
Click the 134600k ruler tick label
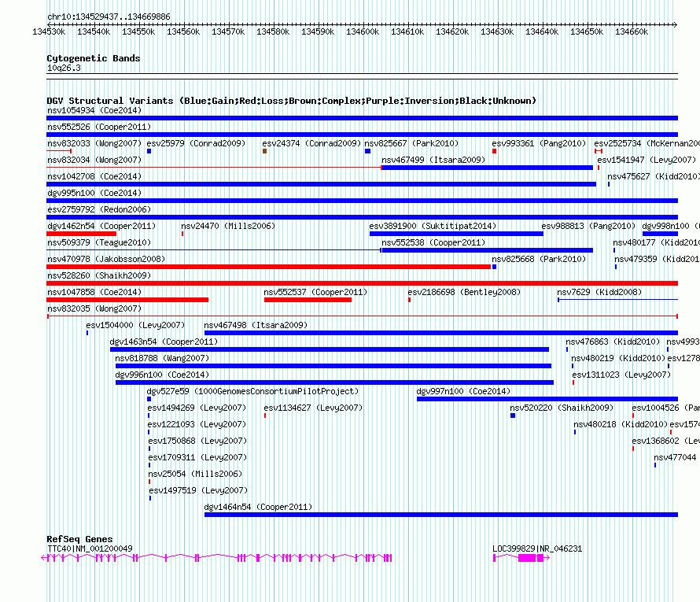pos(363,31)
